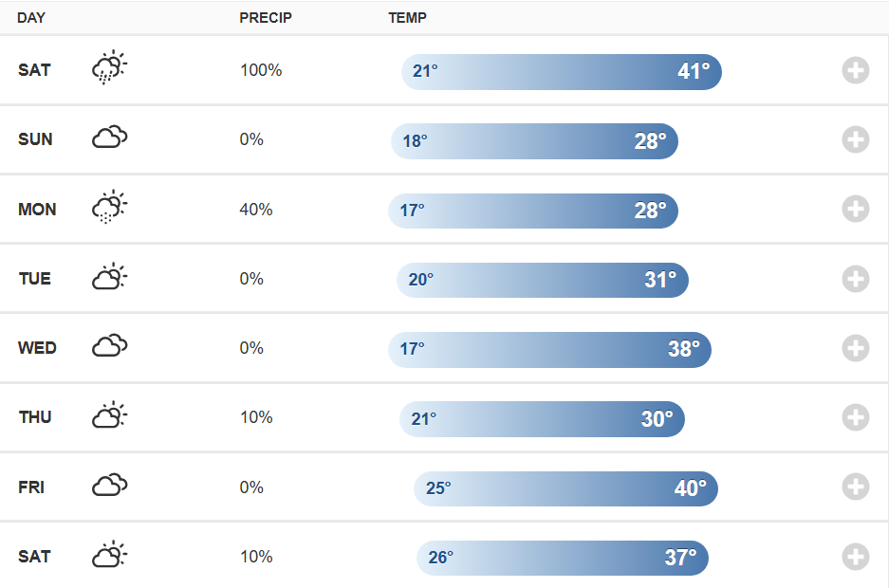The image size is (889, 588).
Task: Click the 40% precipitation value for MON
Action: 256,210
